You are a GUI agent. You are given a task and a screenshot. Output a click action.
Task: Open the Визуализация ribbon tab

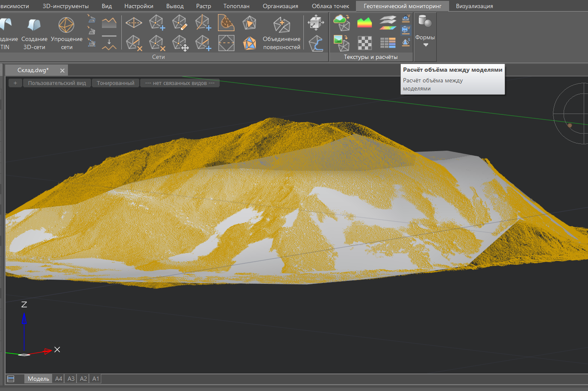click(474, 6)
